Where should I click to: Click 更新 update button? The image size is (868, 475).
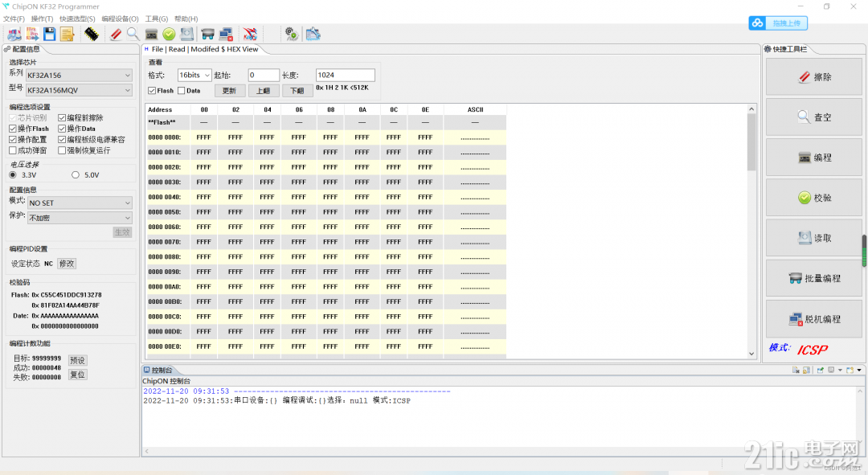point(229,91)
